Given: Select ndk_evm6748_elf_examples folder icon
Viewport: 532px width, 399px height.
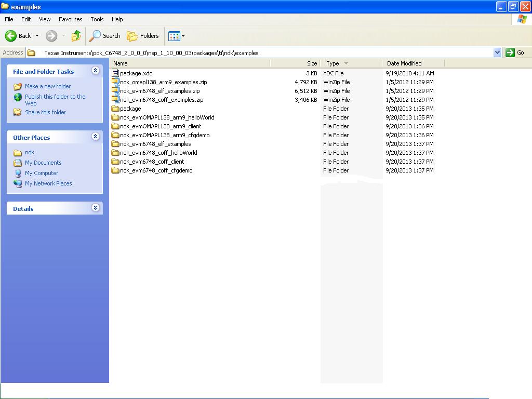Looking at the screenshot, I should point(115,144).
